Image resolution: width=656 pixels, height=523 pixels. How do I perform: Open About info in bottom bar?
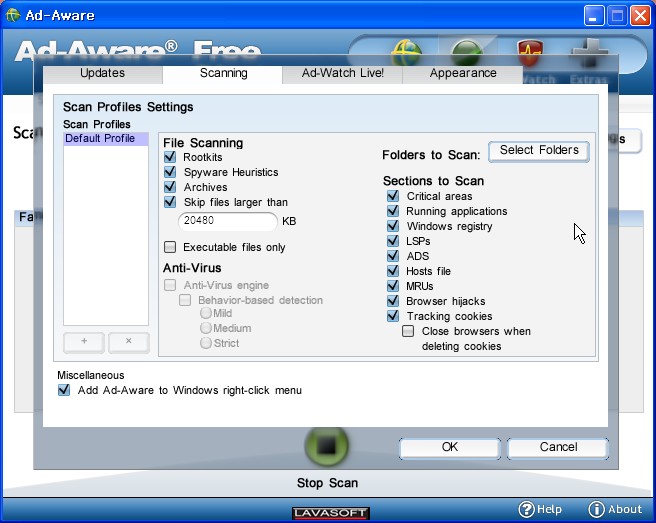click(615, 509)
